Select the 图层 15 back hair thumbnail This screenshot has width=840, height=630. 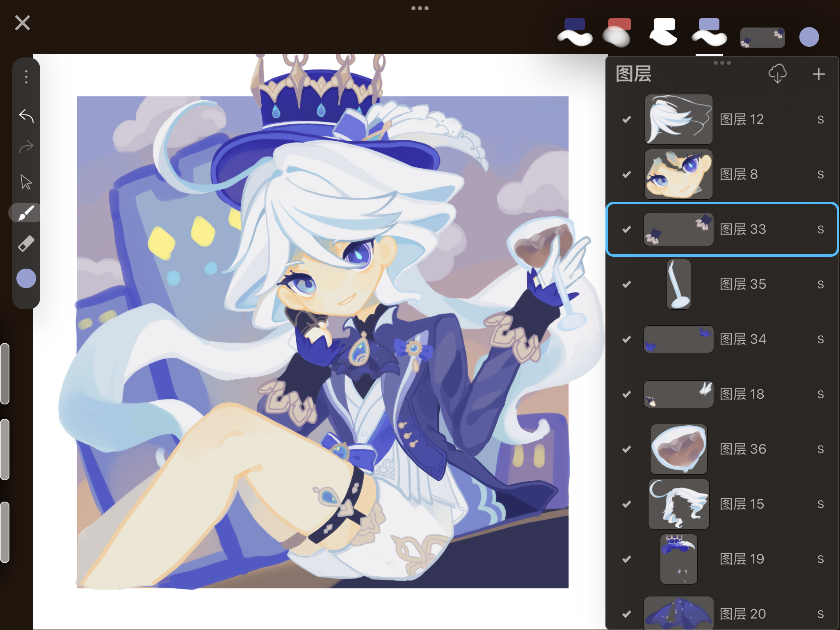pyautogui.click(x=679, y=504)
